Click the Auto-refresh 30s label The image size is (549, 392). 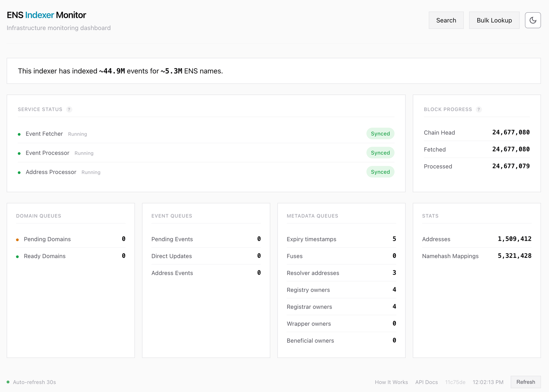point(34,382)
